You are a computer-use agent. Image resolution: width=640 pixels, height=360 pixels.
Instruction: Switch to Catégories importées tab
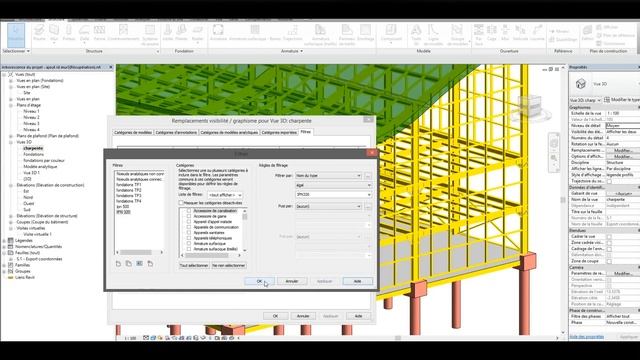point(279,133)
